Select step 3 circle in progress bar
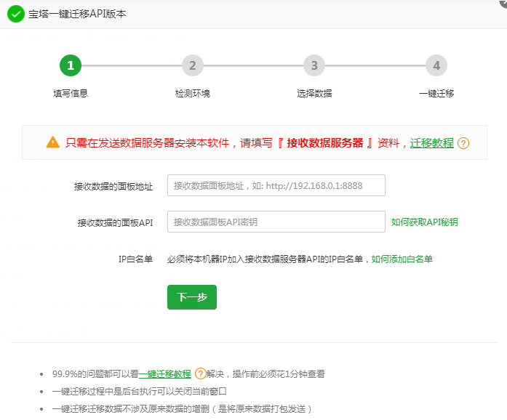Screen dimensions: 507x420 (314, 65)
